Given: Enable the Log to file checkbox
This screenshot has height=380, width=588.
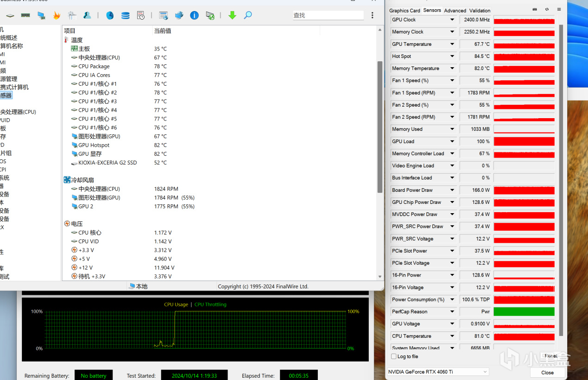Looking at the screenshot, I should 394,356.
